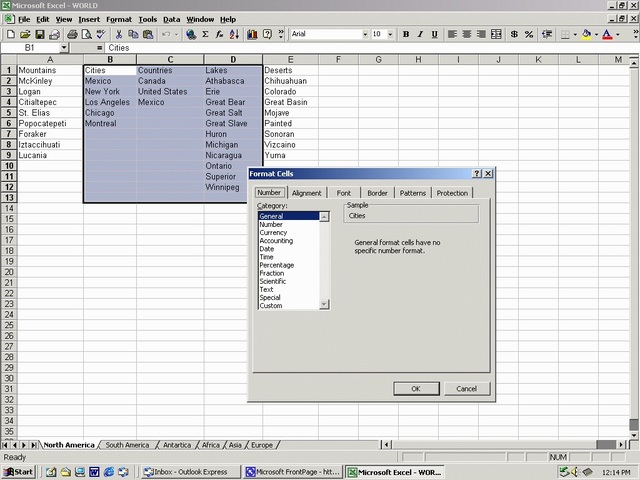The image size is (640, 480).
Task: Save the workbook via the floppy icon
Action: 40,34
